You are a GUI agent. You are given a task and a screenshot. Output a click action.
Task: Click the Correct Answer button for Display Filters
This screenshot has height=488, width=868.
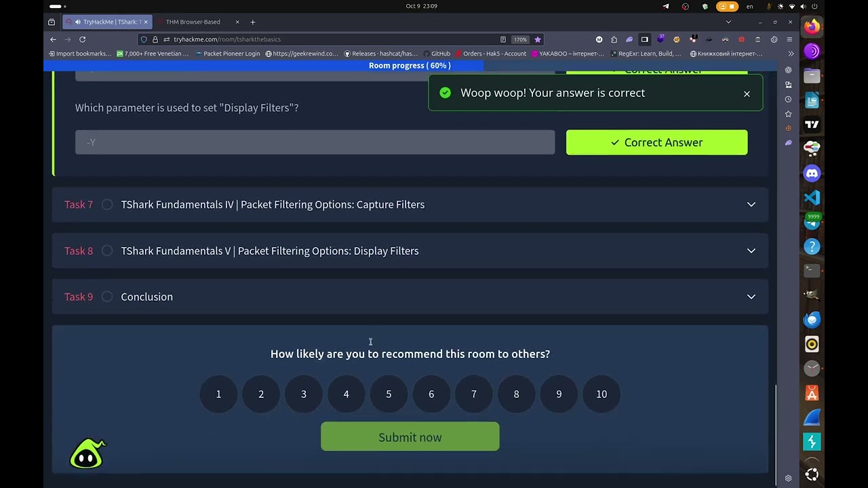coord(656,142)
